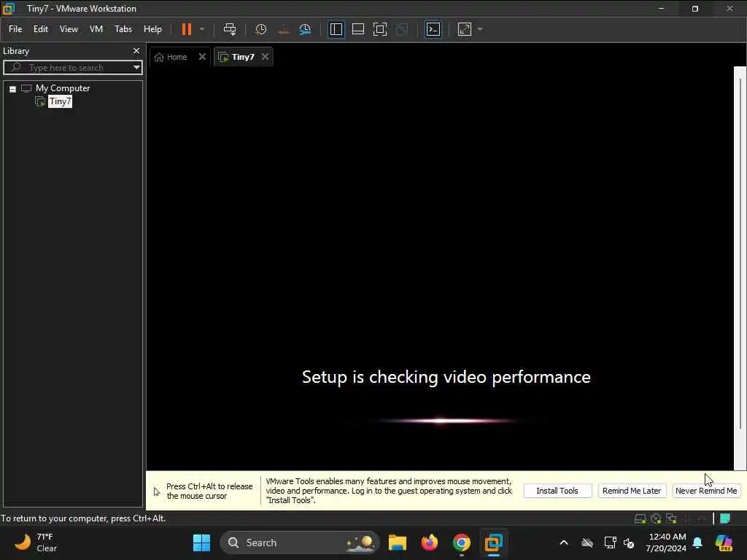Open the weather widget showing 71°F
The image size is (747, 560).
36,542
